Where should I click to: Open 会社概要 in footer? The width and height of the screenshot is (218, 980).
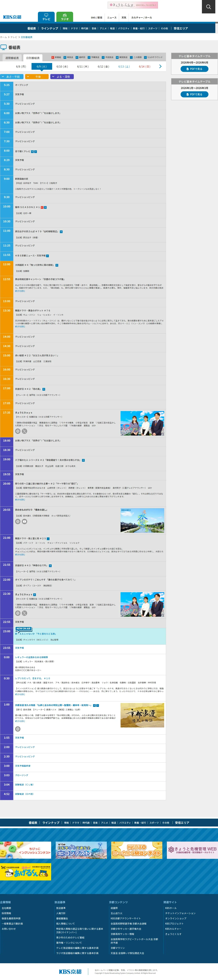(7, 908)
